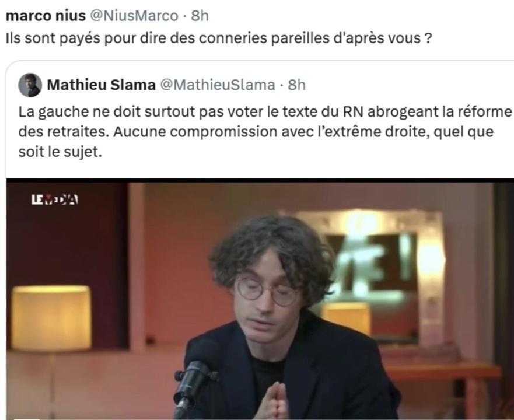Open quoted tweet text starting 'La gauche'

(x=265, y=131)
